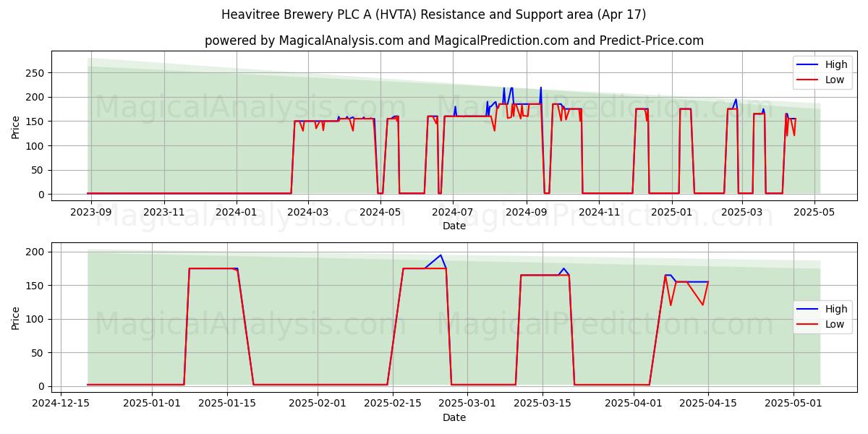Click the '2024-11' x-axis label in top chart

pos(600,212)
